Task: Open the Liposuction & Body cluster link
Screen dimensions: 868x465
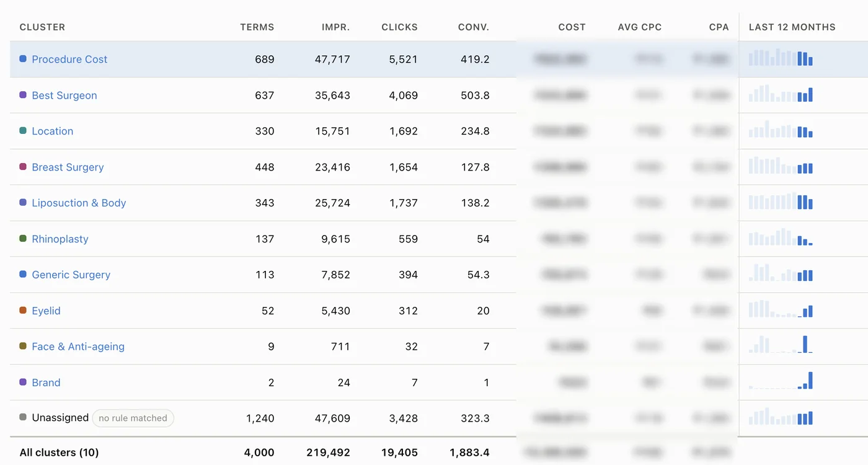Action: (x=79, y=203)
